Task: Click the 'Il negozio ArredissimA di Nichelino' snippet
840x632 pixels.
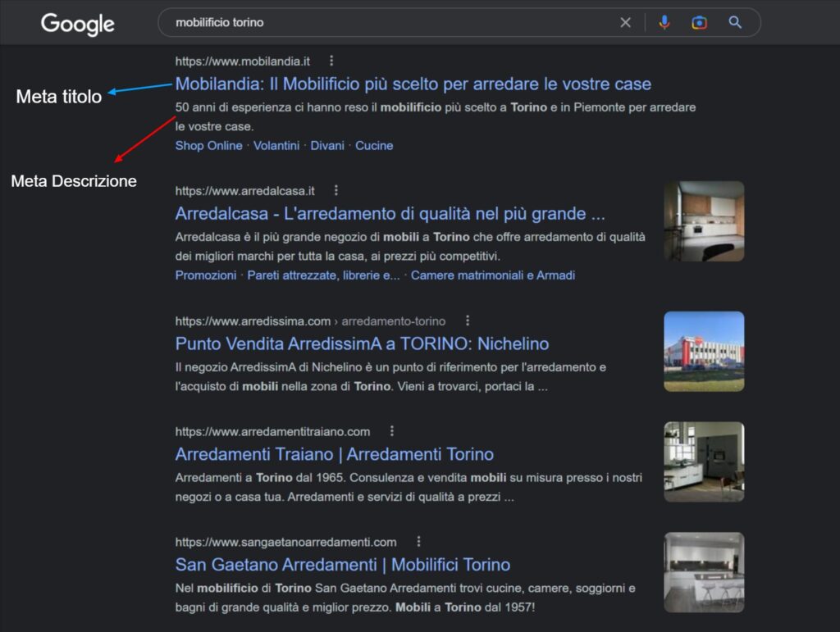Action: pos(390,377)
